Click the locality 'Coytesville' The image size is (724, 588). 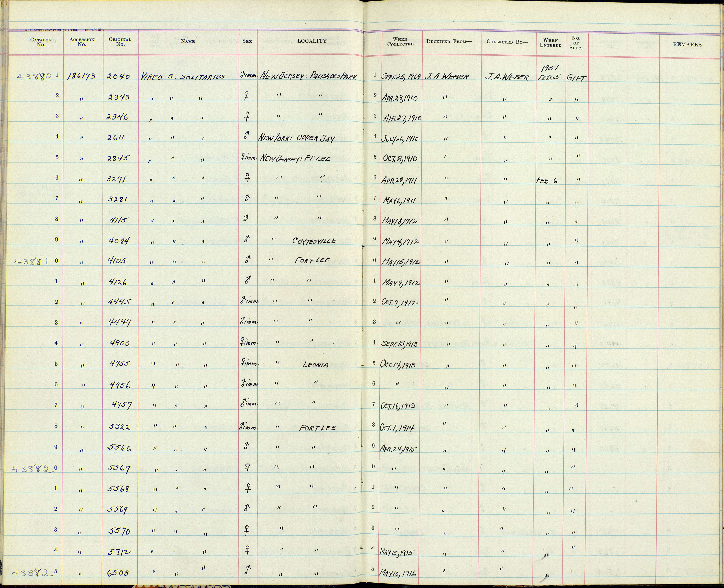pos(314,241)
